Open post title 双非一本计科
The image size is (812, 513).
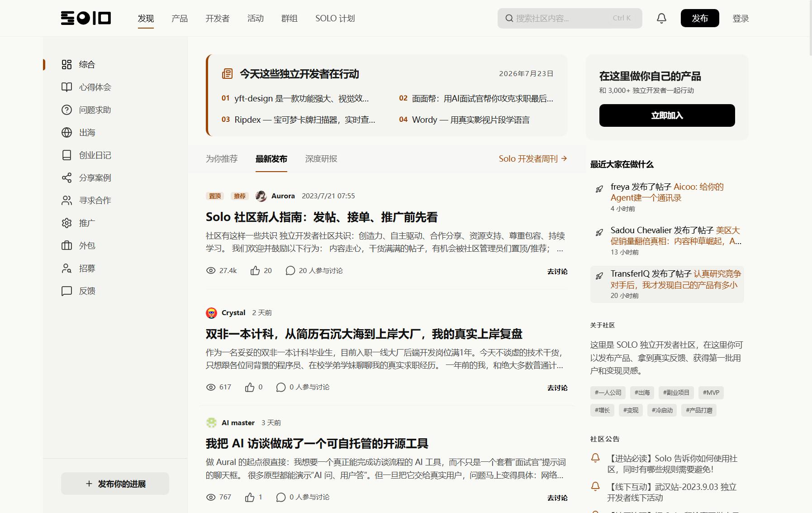[364, 334]
